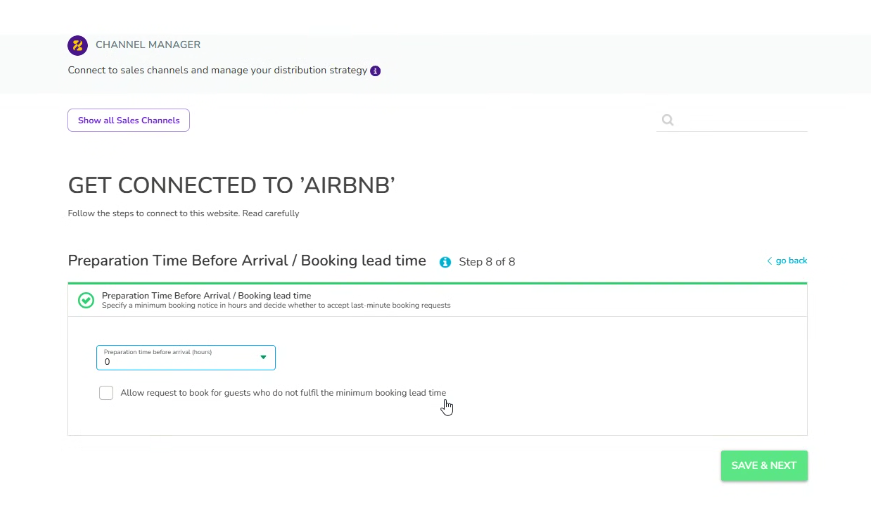Collapse the Preparation Time panel header row
The height and width of the screenshot is (517, 871).
tap(437, 300)
